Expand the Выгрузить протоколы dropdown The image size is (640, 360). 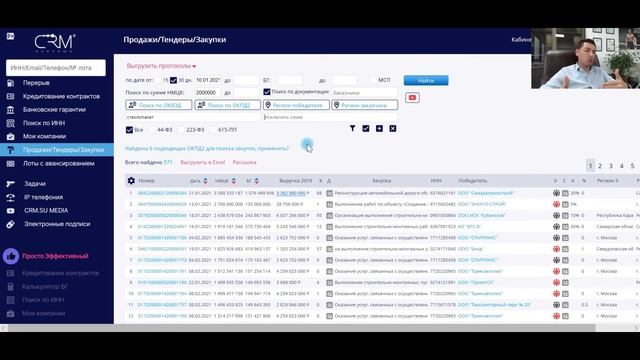pyautogui.click(x=161, y=66)
